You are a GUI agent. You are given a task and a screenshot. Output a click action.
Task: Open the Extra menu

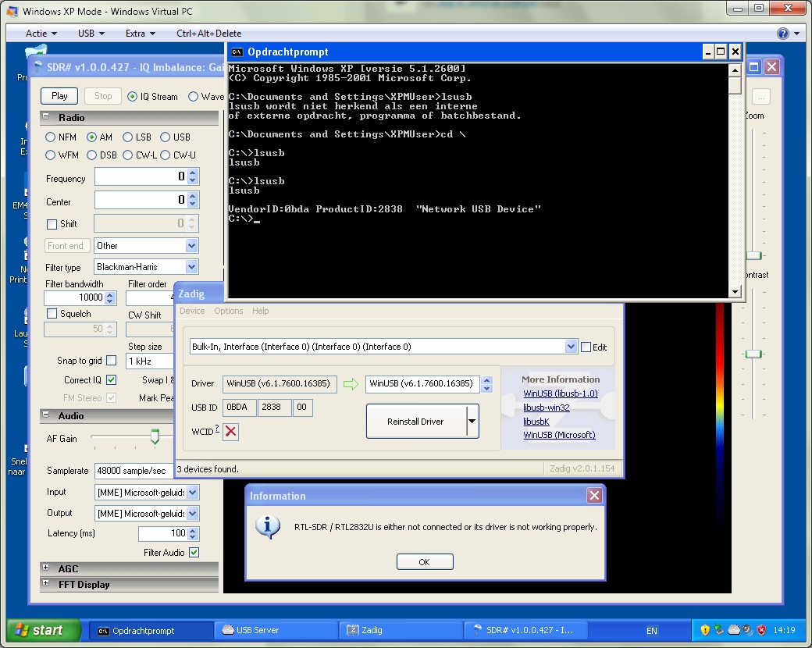[x=141, y=33]
